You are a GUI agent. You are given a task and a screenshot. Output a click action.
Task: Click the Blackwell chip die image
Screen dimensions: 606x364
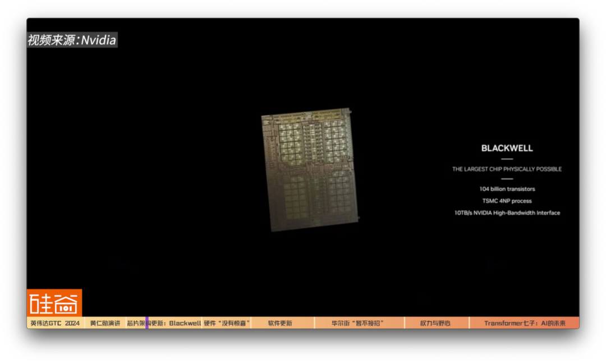tap(310, 169)
